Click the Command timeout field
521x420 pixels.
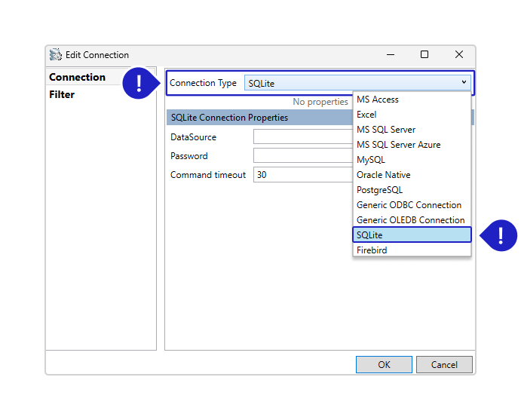pyautogui.click(x=302, y=175)
